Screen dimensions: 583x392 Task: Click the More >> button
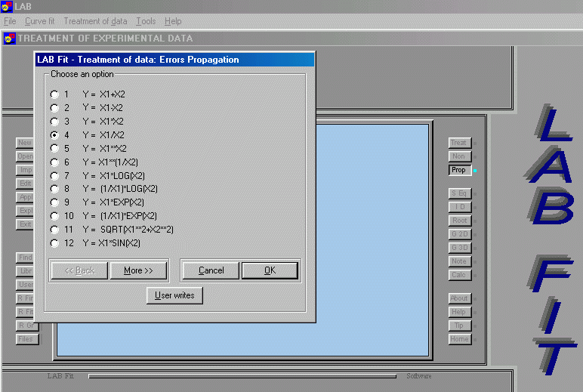point(138,270)
